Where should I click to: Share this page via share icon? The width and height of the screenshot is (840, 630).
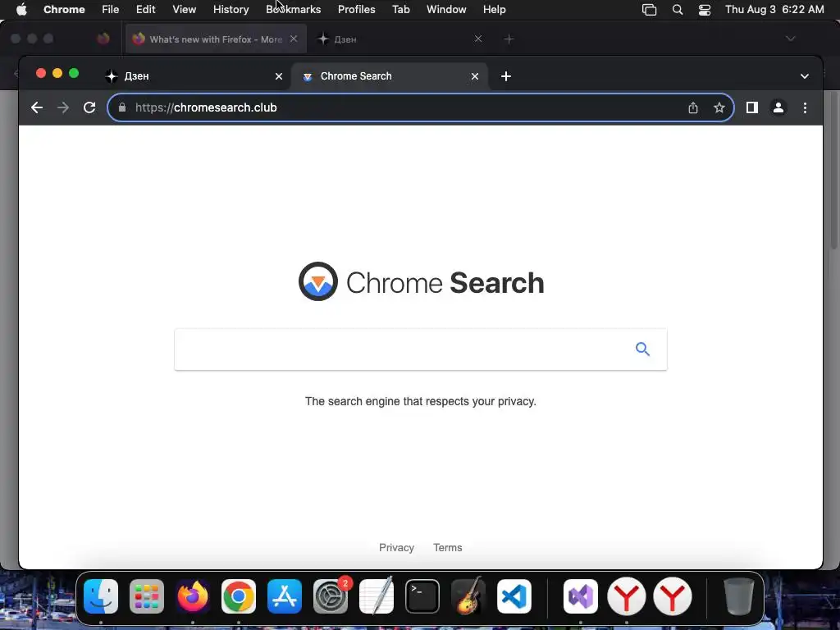tap(692, 107)
